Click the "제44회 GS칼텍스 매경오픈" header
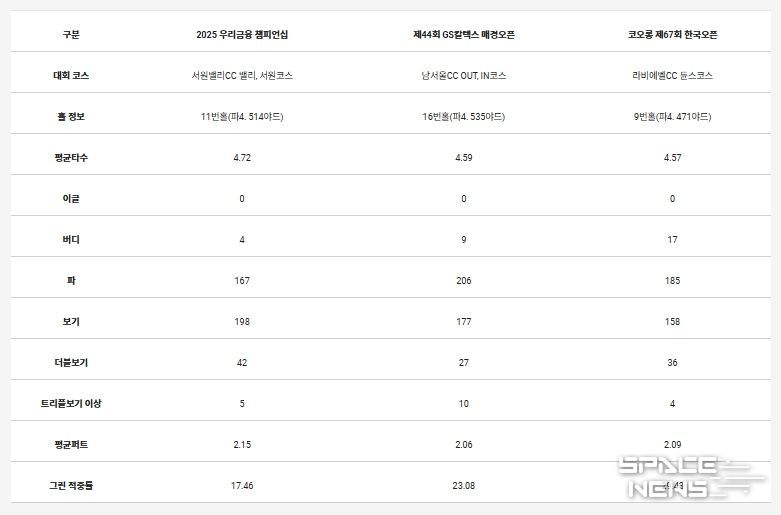The width and height of the screenshot is (781, 515). pos(464,35)
